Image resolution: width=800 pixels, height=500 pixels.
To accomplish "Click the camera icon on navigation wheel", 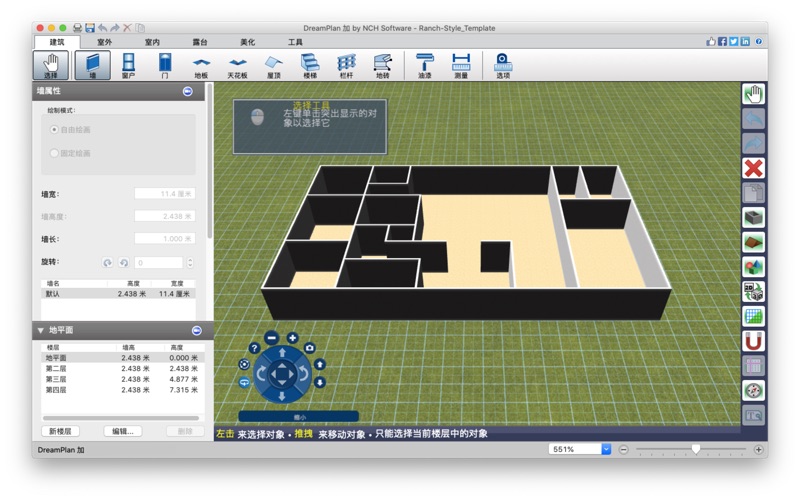I will [310, 348].
